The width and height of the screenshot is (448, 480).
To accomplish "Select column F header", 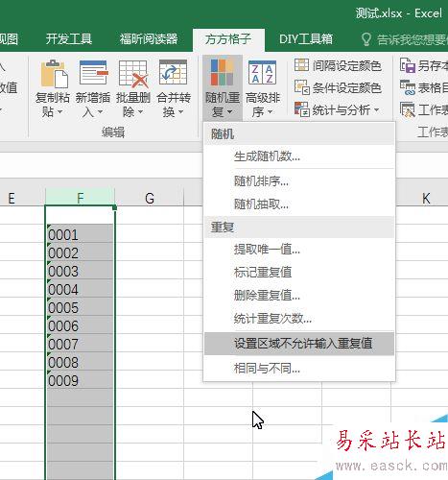I will [80, 198].
